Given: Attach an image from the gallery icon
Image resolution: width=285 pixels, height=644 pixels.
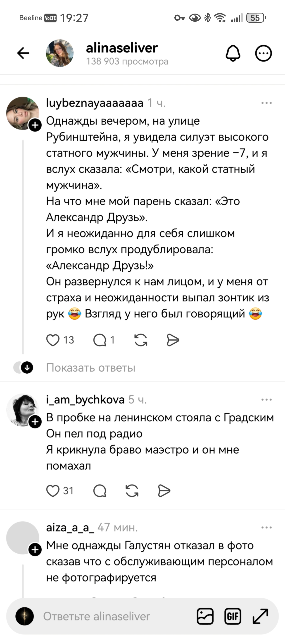Looking at the screenshot, I should coord(205,616).
